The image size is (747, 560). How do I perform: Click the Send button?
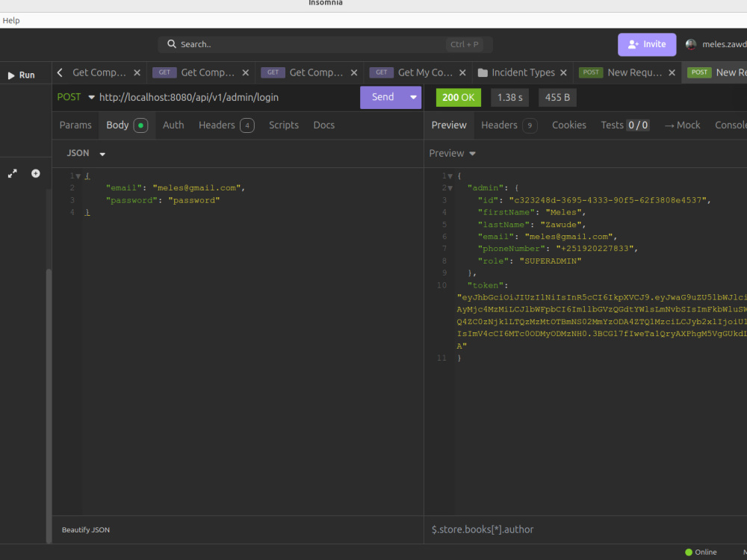(x=382, y=97)
